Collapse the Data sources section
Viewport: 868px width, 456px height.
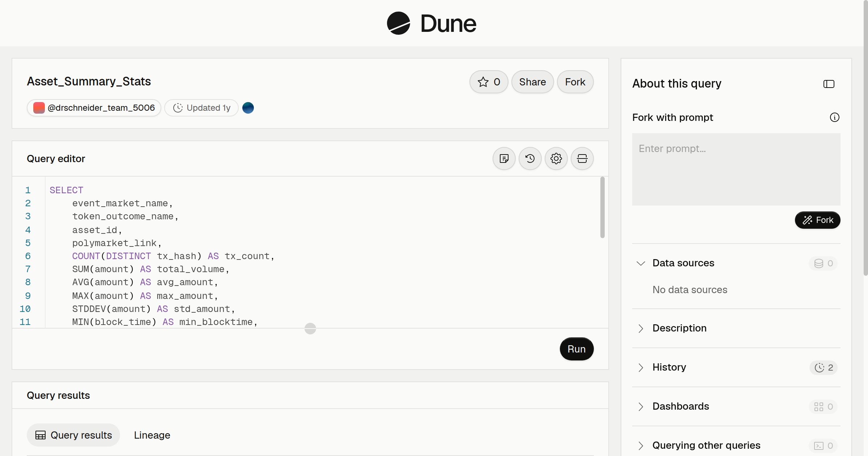[x=641, y=263]
